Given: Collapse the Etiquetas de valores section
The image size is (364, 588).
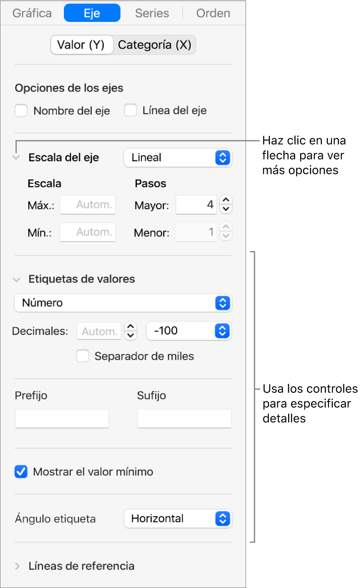Looking at the screenshot, I should (x=17, y=279).
